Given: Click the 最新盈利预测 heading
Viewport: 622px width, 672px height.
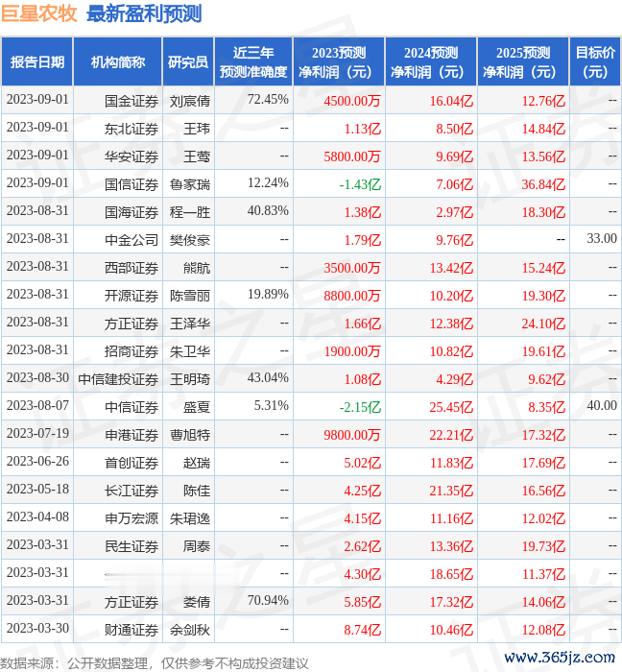Looking at the screenshot, I should tap(144, 13).
